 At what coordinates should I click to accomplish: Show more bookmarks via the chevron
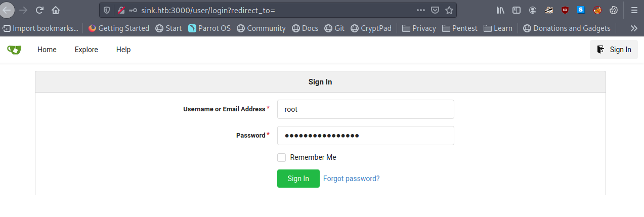point(633,28)
